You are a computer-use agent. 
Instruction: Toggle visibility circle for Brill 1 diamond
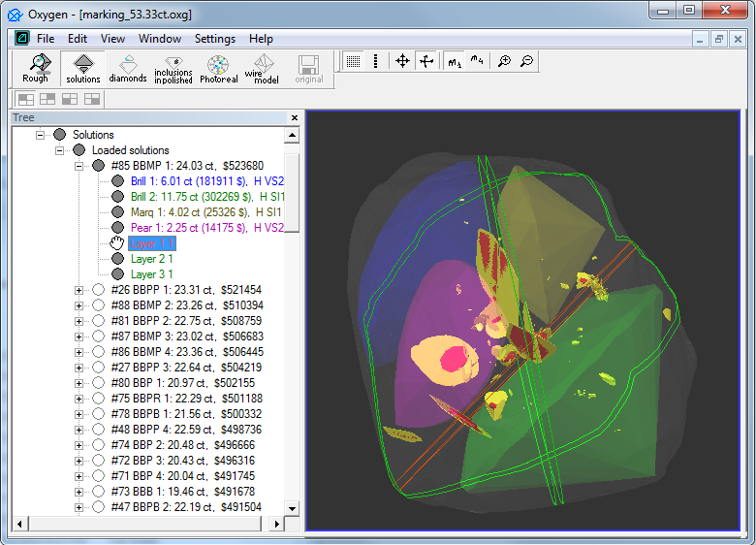[x=117, y=181]
